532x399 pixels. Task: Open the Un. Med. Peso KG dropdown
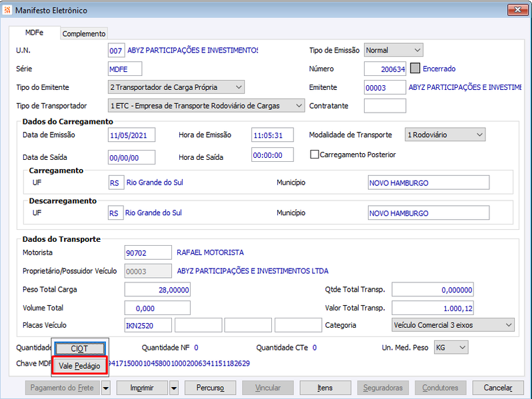[451, 348]
